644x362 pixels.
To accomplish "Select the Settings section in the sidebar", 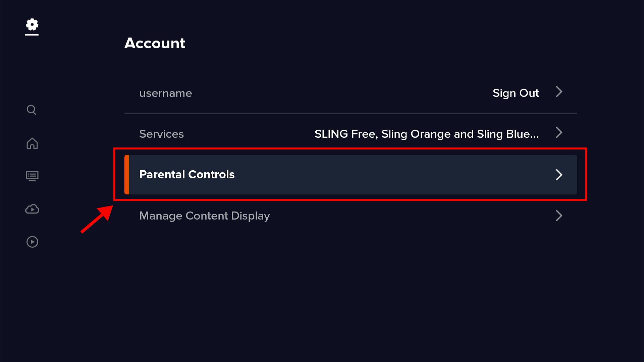I will coord(32,25).
